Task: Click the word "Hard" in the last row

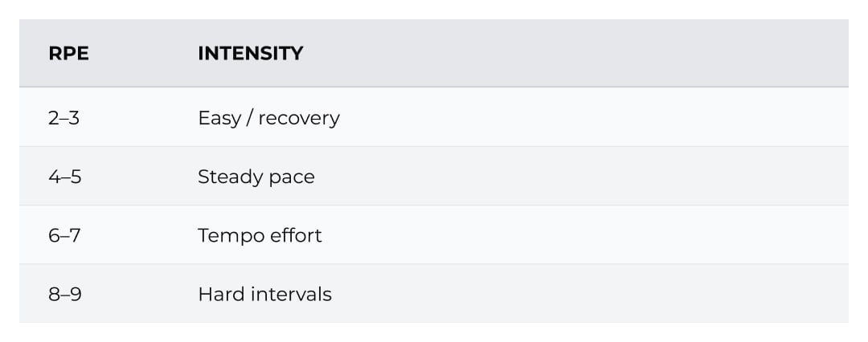Action: coord(217,294)
